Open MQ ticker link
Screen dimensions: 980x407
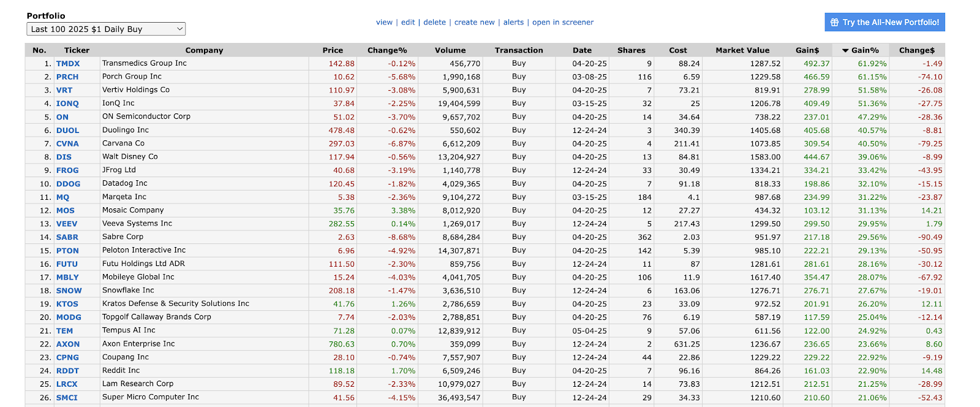[62, 197]
